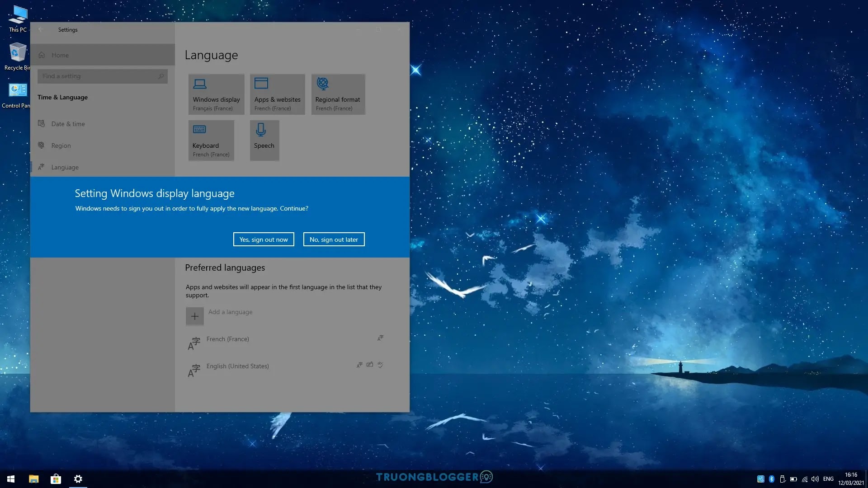
Task: Open Control Panel desktop shortcut
Action: [17, 95]
